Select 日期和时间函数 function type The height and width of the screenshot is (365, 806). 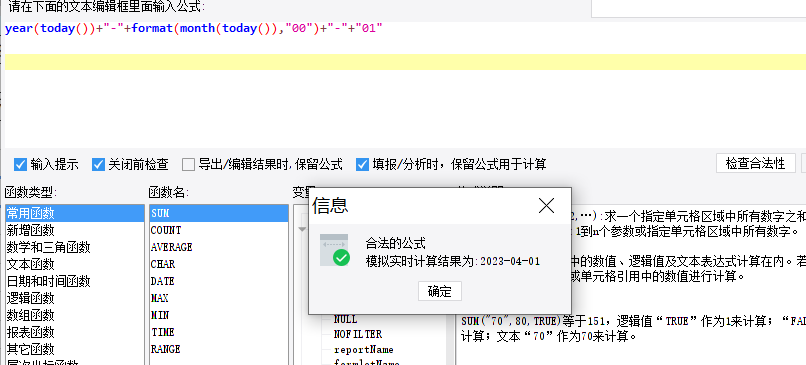click(75, 281)
